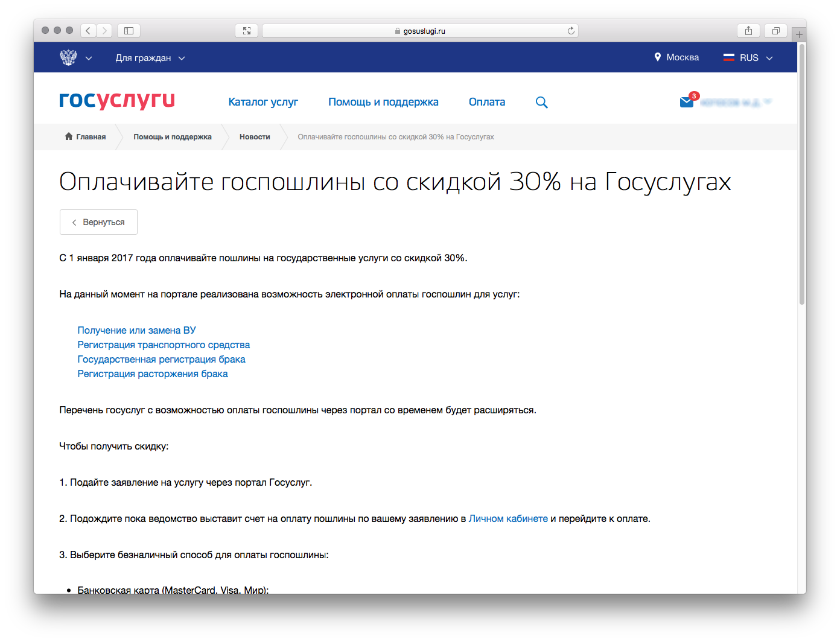Click the full-screen expand icon in toolbar

(x=247, y=31)
